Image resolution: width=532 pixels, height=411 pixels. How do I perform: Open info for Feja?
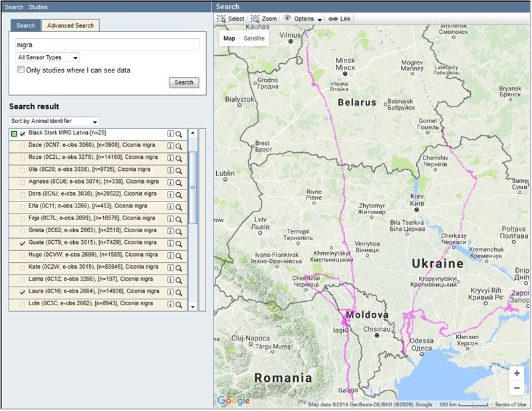[x=170, y=219]
